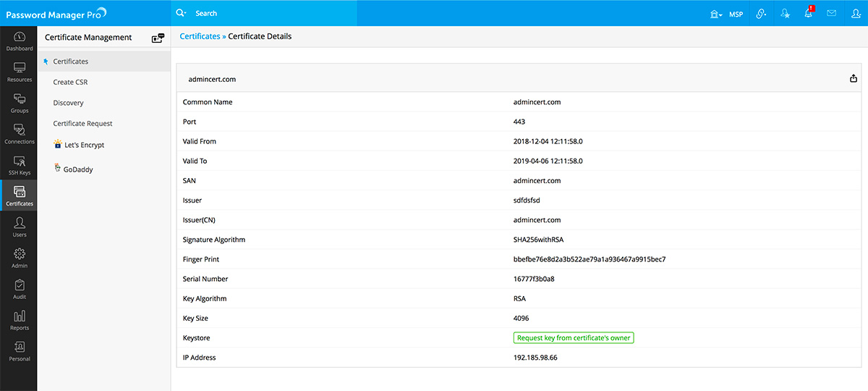868x391 pixels.
Task: Click the export icon beside admincert.com
Action: click(x=854, y=79)
